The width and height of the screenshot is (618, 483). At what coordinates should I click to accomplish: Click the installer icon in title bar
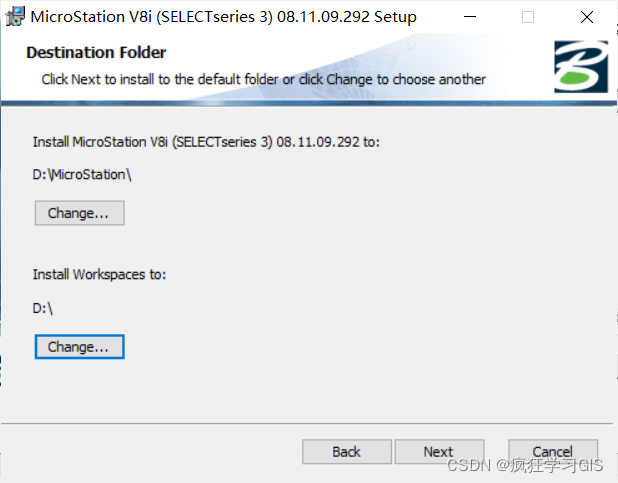[15, 17]
